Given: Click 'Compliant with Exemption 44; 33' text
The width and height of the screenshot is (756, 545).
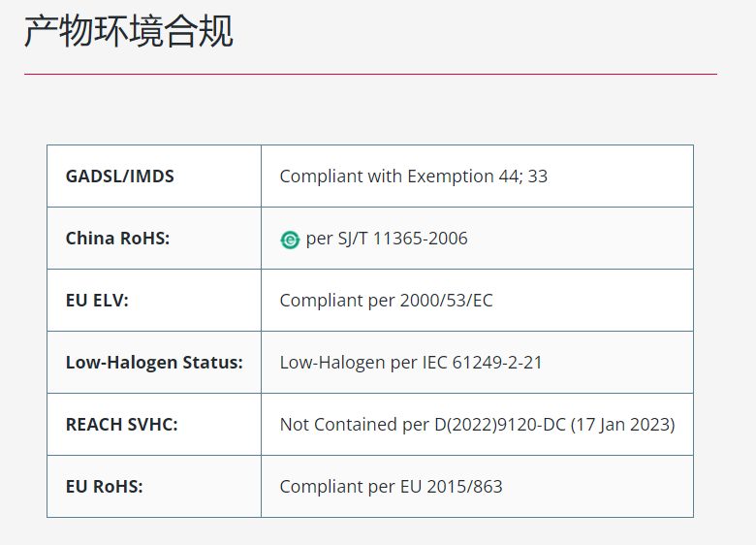Looking at the screenshot, I should pyautogui.click(x=414, y=176).
